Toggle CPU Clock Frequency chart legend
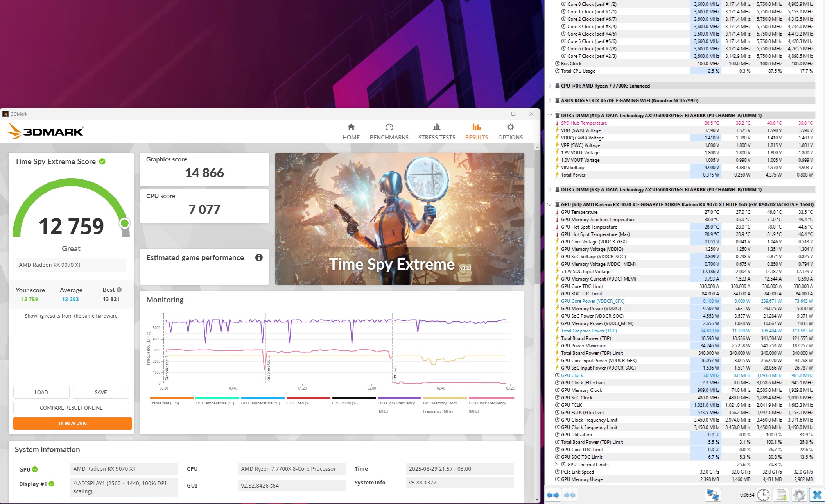 coord(396,403)
